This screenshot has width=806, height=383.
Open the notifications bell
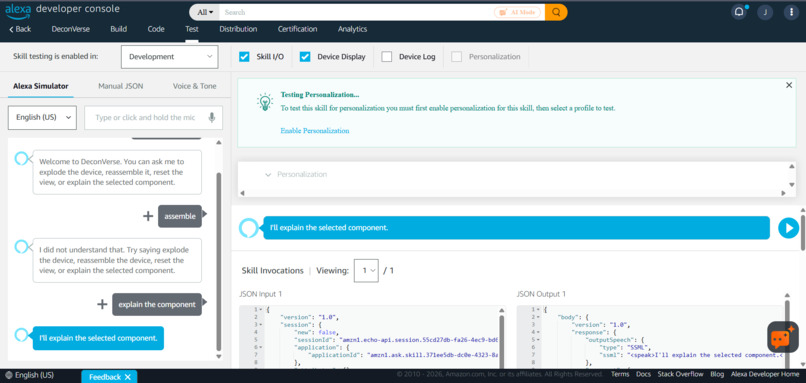pyautogui.click(x=739, y=13)
